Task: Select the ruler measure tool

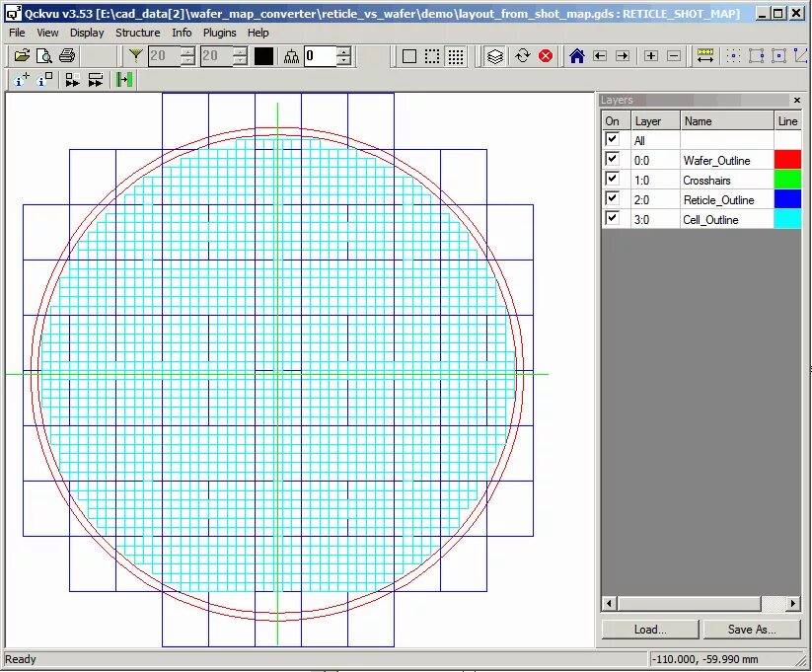Action: (705, 56)
